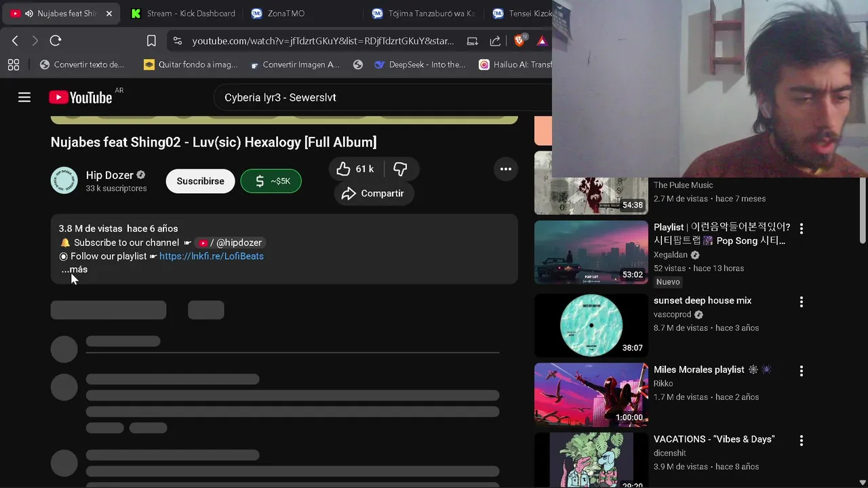Open options for Xegaldan Playlist video

[802, 228]
